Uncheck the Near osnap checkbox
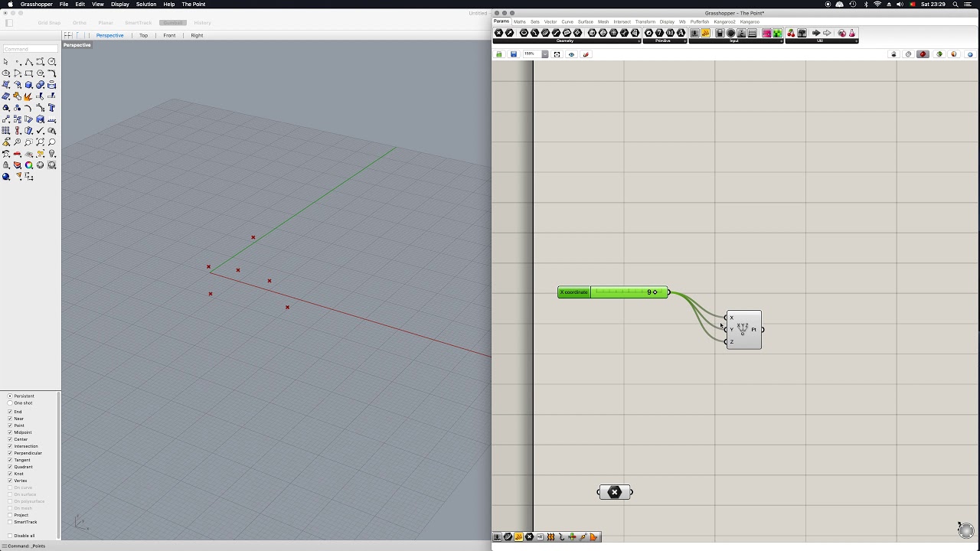This screenshot has width=980, height=551. pos(10,419)
